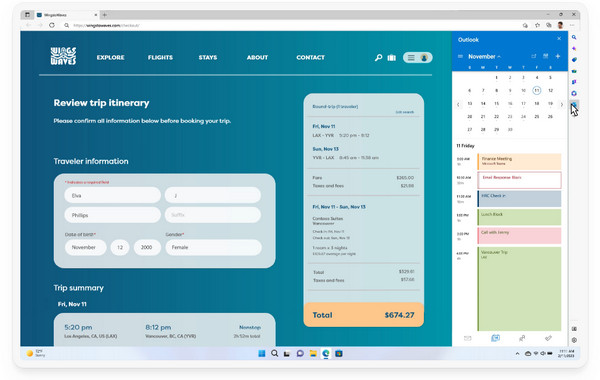Open Outlook calendar in new window icon

pos(533,56)
